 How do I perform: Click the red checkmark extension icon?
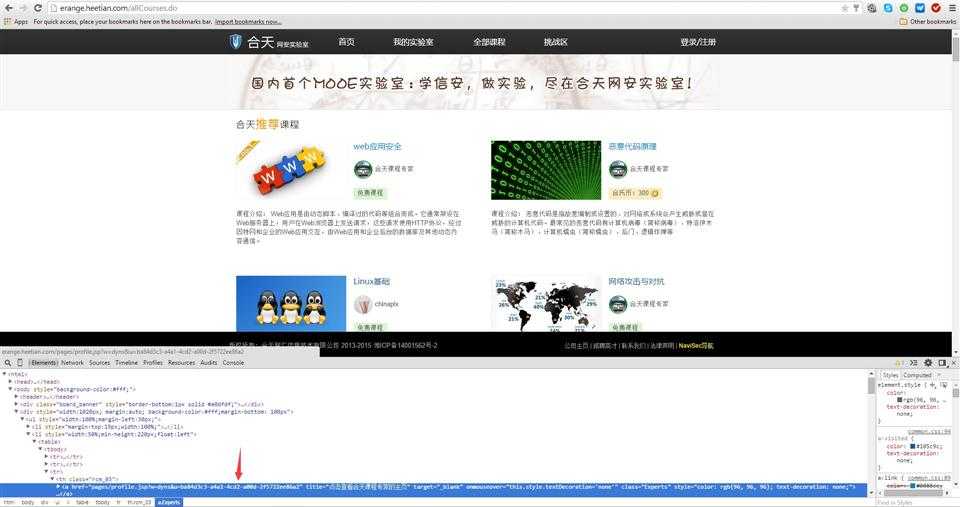point(936,8)
